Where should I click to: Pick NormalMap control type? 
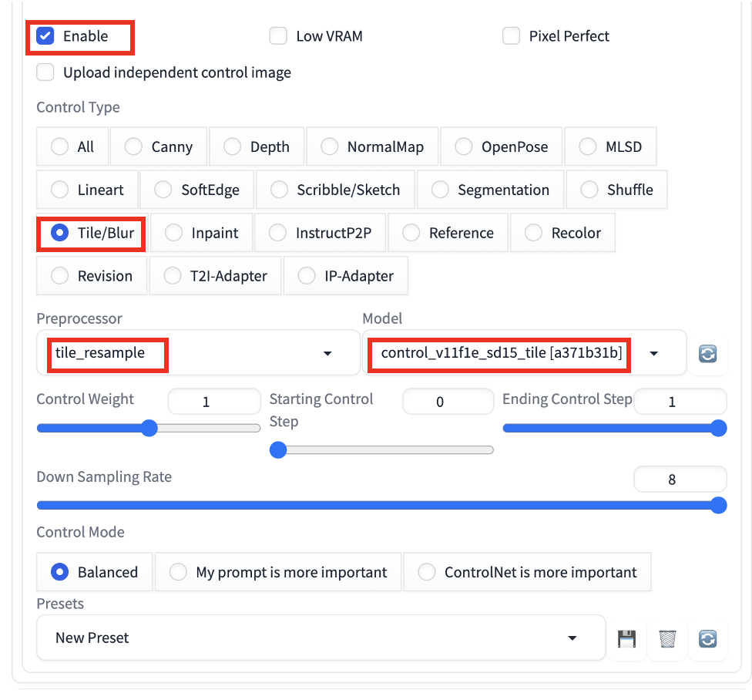(x=372, y=146)
